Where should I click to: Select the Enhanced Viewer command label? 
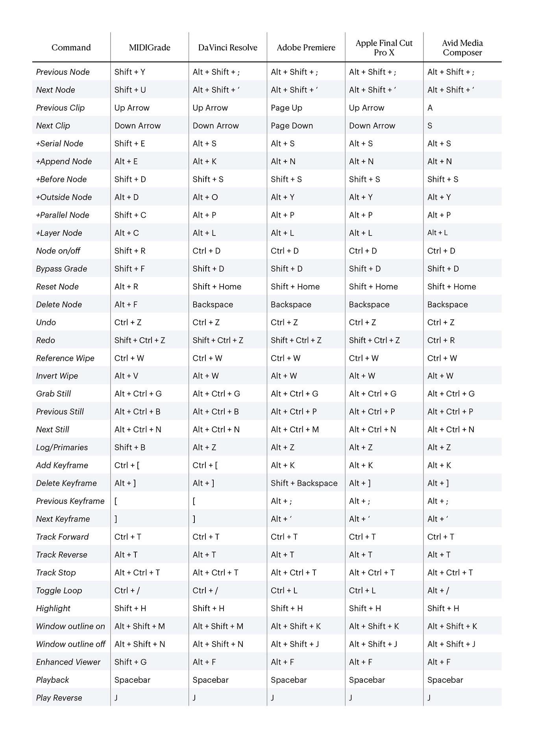(x=68, y=662)
